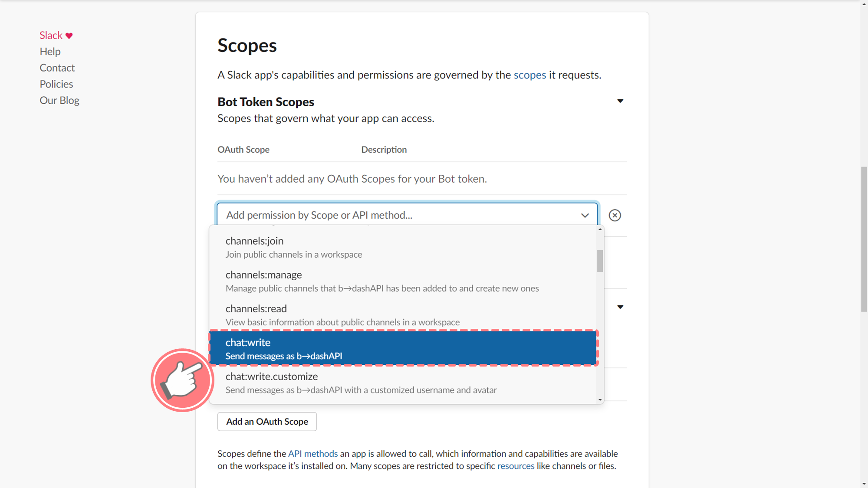The width and height of the screenshot is (868, 488).
Task: Open the Contact link
Action: pyautogui.click(x=57, y=68)
